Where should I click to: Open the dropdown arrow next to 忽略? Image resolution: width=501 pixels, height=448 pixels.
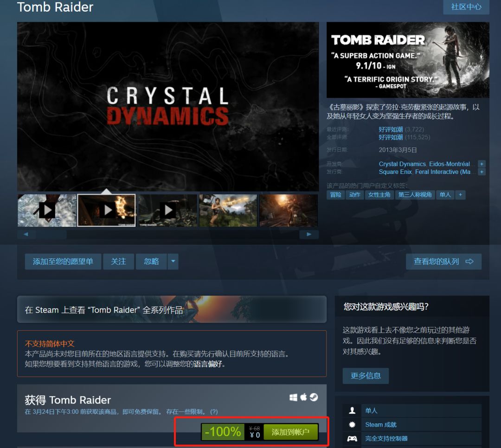173,262
